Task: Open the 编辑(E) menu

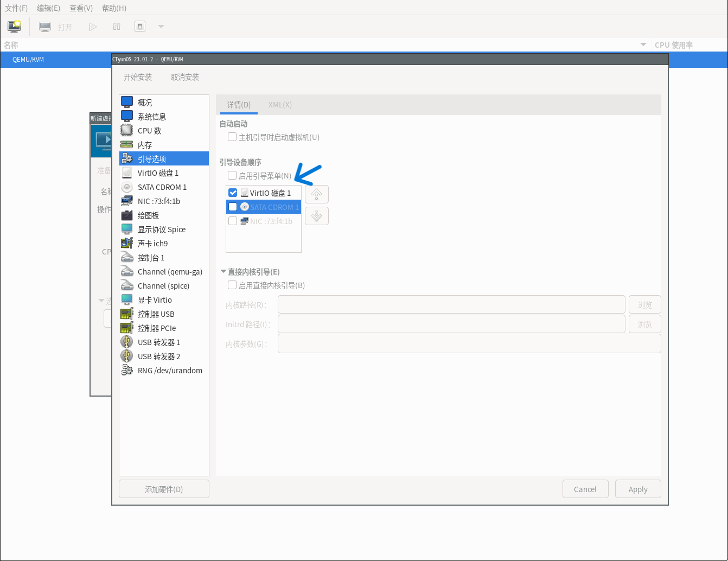Action: (48, 8)
